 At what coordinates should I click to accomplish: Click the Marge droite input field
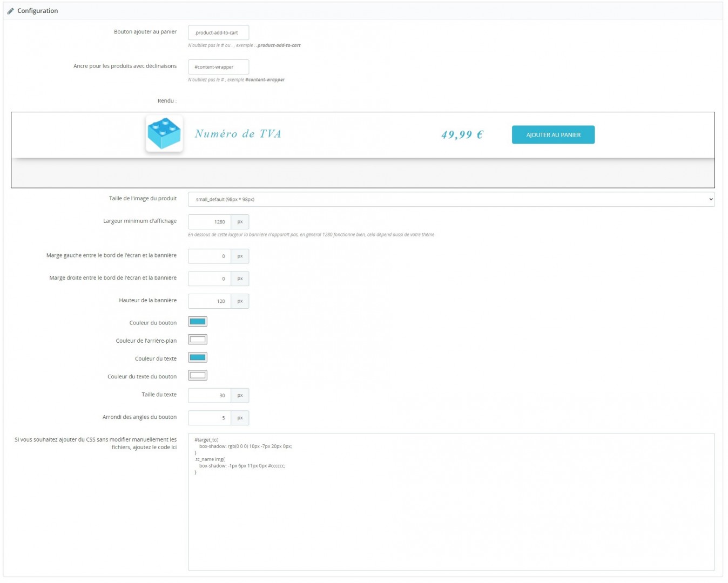[210, 279]
